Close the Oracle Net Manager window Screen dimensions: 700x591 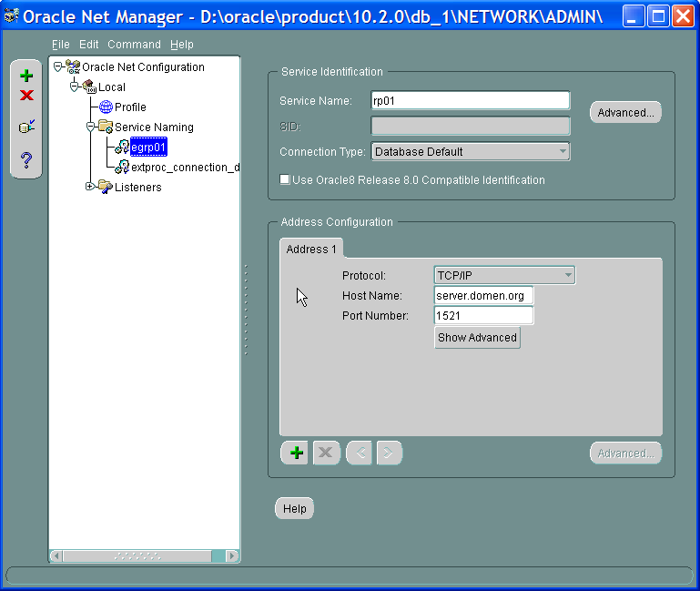(684, 16)
